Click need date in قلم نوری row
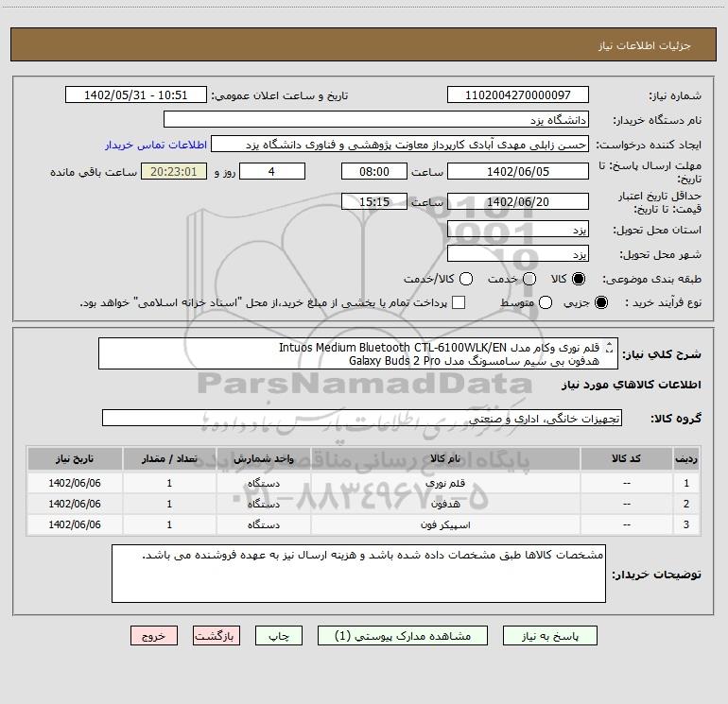The image size is (728, 704). point(75,483)
